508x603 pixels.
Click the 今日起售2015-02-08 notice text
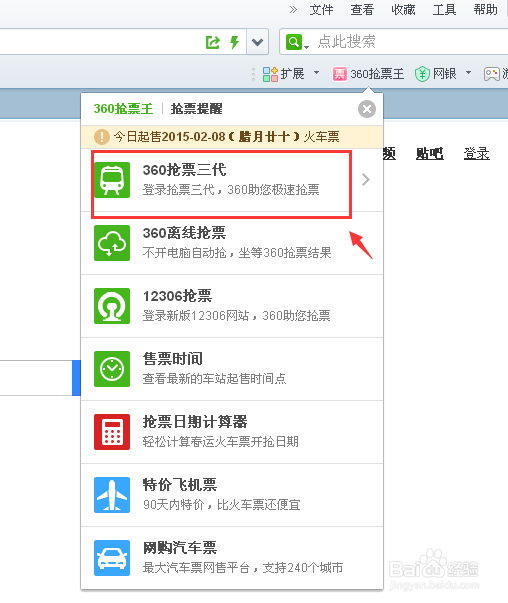(227, 137)
